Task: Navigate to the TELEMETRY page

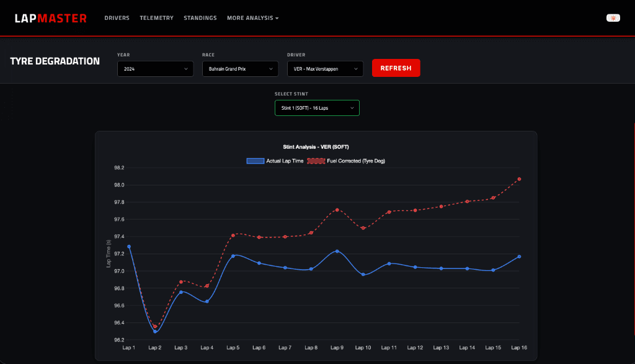Action: coord(157,18)
